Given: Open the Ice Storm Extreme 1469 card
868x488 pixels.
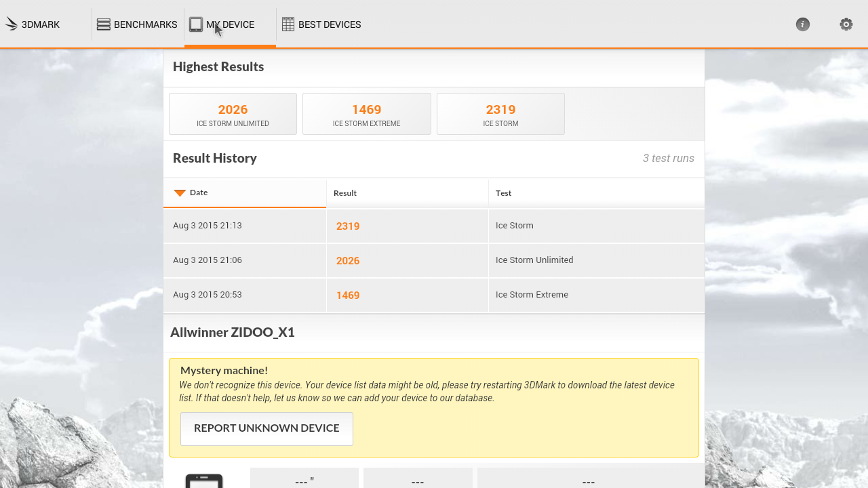Looking at the screenshot, I should click(367, 114).
